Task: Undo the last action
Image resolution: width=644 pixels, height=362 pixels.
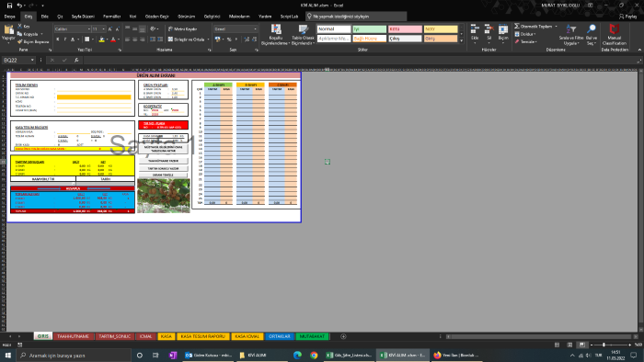Action: pyautogui.click(x=19, y=6)
